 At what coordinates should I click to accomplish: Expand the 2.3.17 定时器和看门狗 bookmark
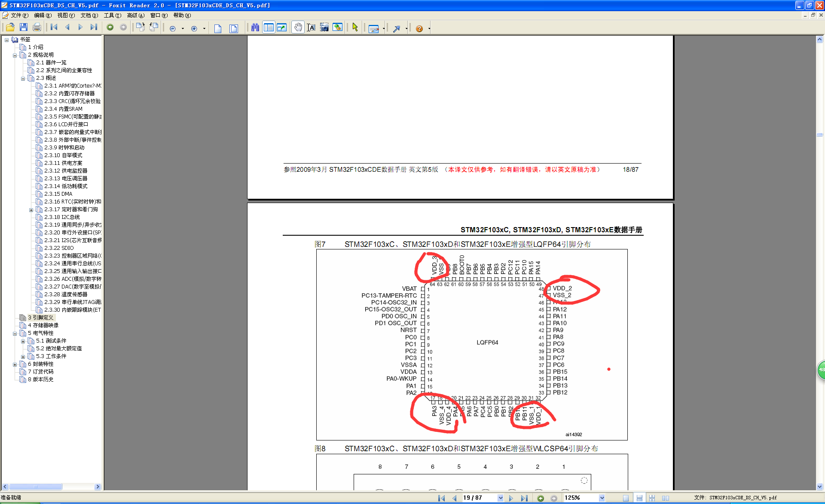click(x=31, y=210)
